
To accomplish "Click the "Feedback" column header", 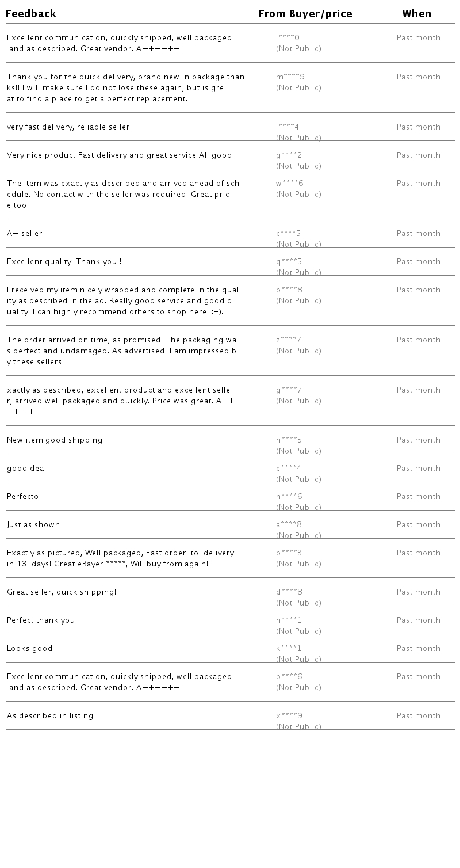I will pos(31,14).
